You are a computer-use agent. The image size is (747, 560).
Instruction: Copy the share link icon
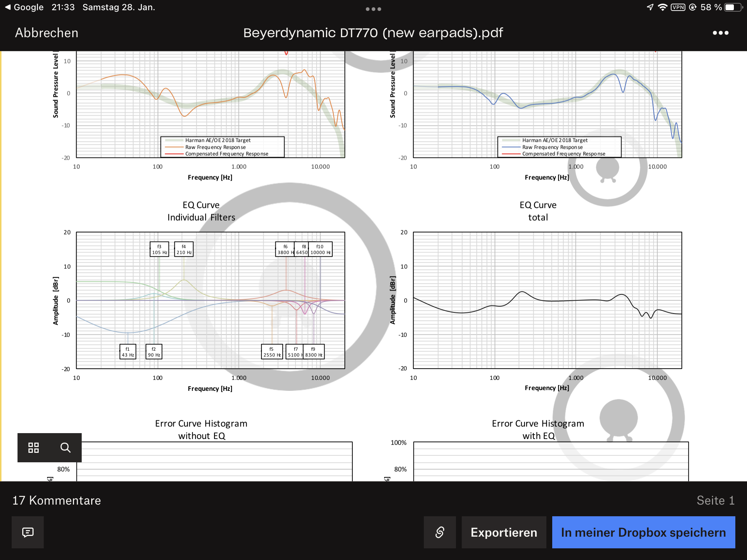click(440, 532)
